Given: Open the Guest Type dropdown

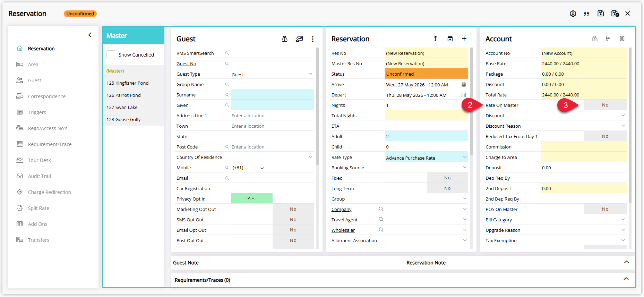Looking at the screenshot, I should point(310,74).
